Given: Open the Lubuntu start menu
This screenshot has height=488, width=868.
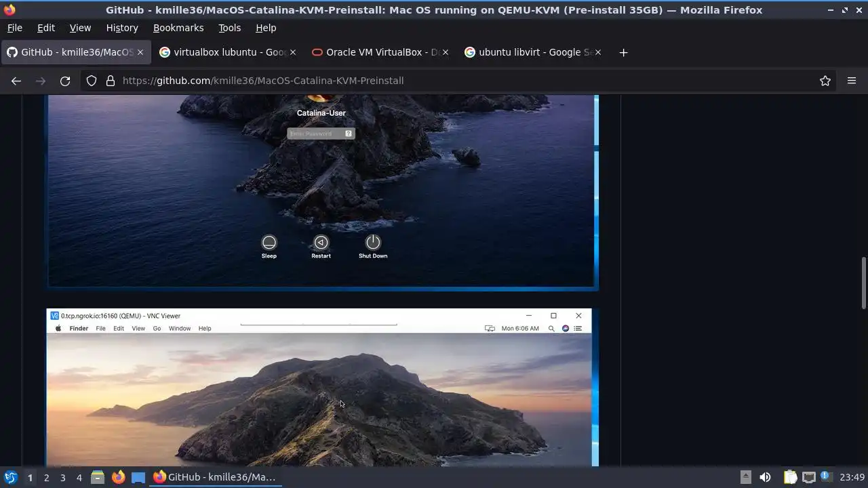Looking at the screenshot, I should (x=10, y=477).
